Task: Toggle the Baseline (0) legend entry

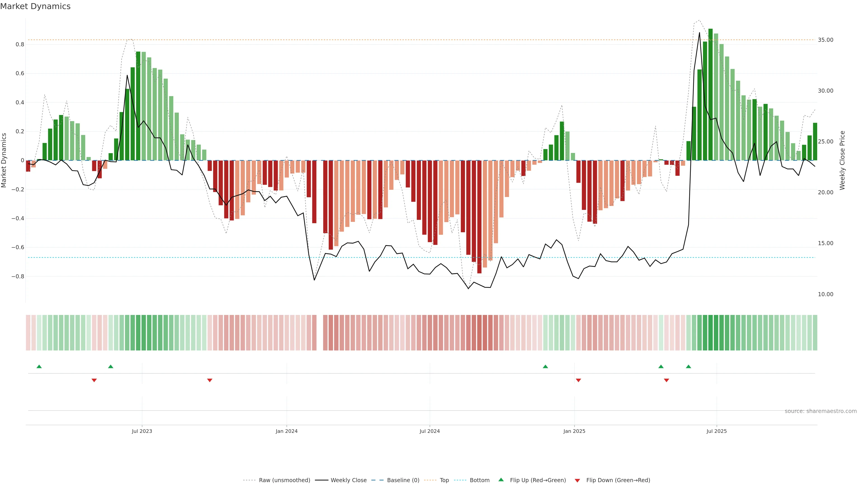Action: coord(403,480)
